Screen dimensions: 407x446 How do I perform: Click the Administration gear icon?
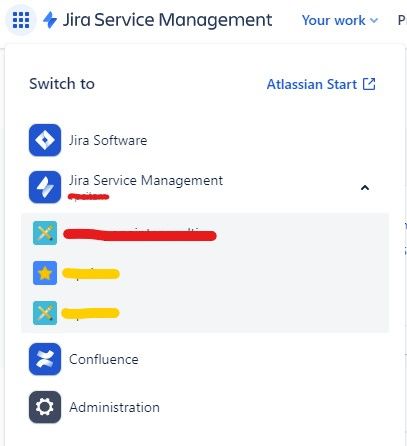[x=45, y=407]
